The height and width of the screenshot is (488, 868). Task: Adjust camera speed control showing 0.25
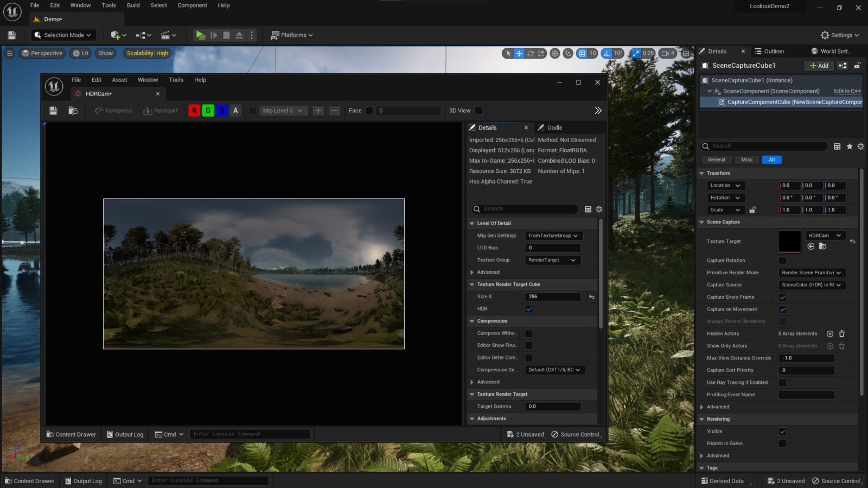[643, 53]
